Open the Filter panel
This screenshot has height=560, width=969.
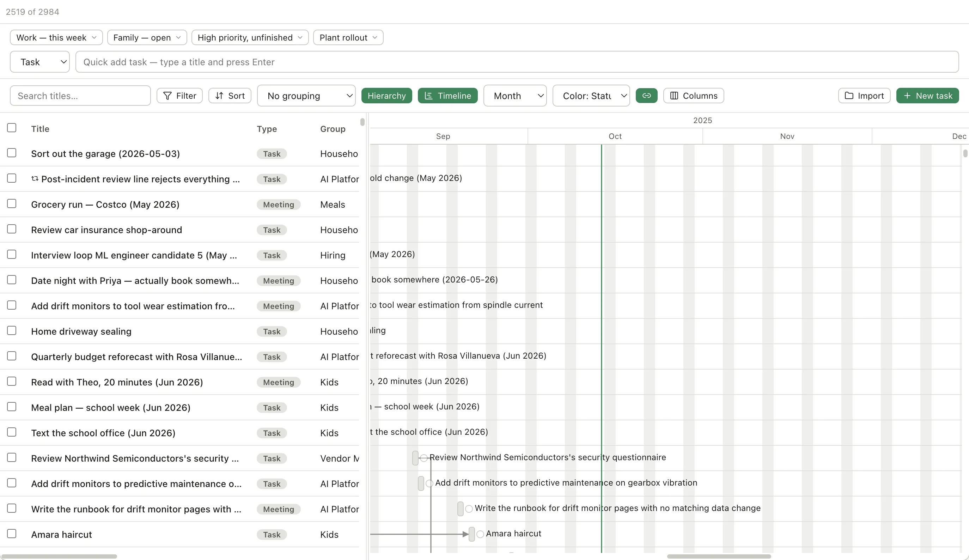(x=179, y=96)
